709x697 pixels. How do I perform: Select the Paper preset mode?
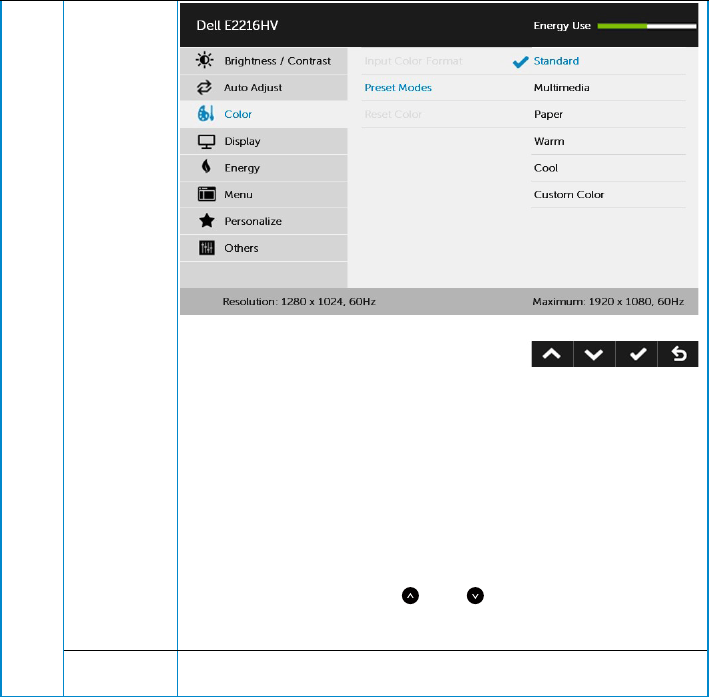548,114
